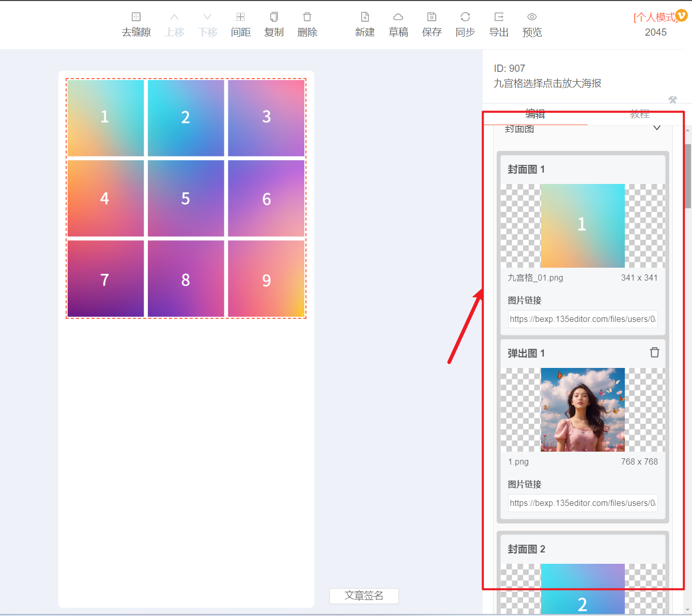
Task: Click the 文章签名 button
Action: point(364,596)
